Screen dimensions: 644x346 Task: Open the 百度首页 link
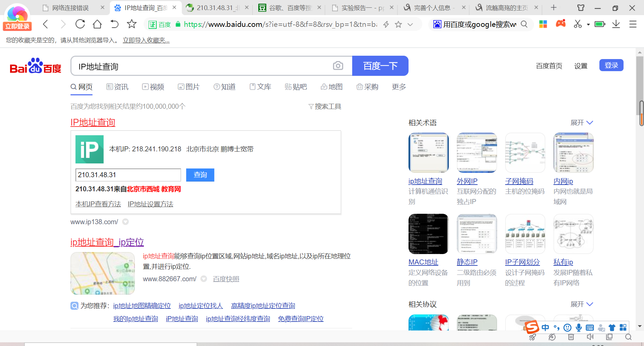click(x=549, y=66)
